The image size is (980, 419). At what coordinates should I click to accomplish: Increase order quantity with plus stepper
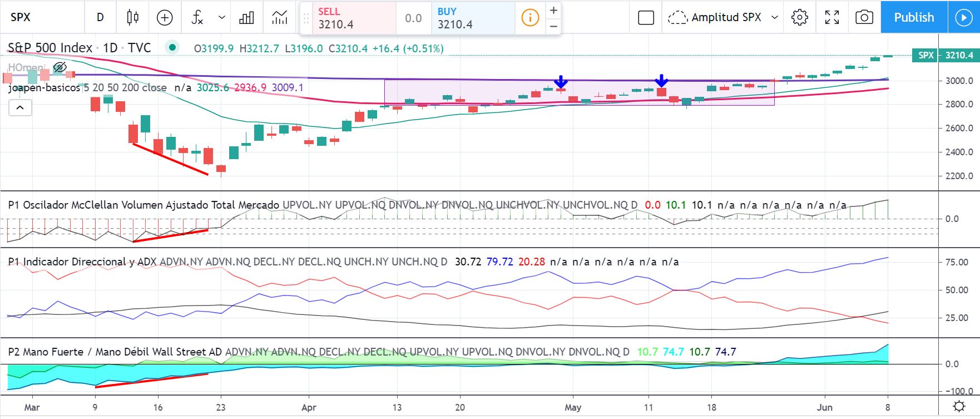[x=553, y=11]
